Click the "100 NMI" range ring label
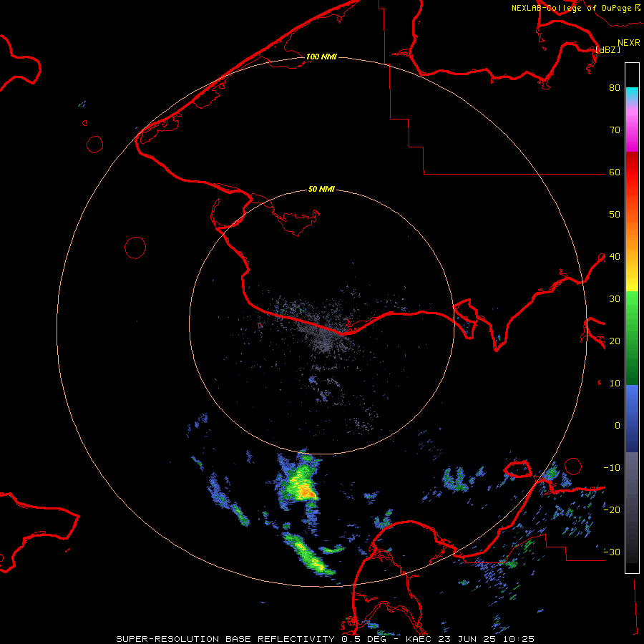The width and height of the screenshot is (644, 644). [321, 57]
